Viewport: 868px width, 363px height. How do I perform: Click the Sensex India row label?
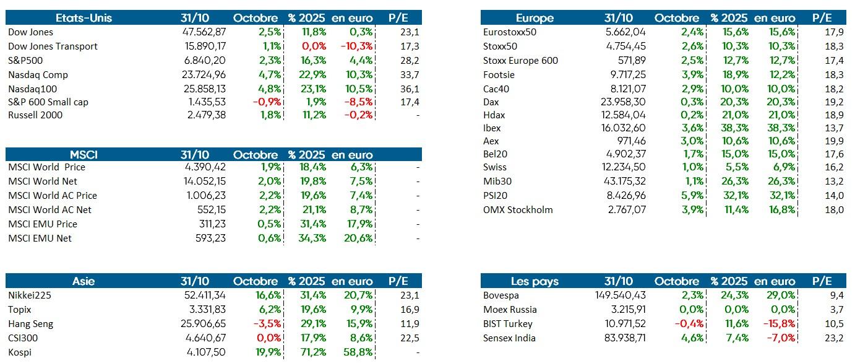click(x=509, y=338)
